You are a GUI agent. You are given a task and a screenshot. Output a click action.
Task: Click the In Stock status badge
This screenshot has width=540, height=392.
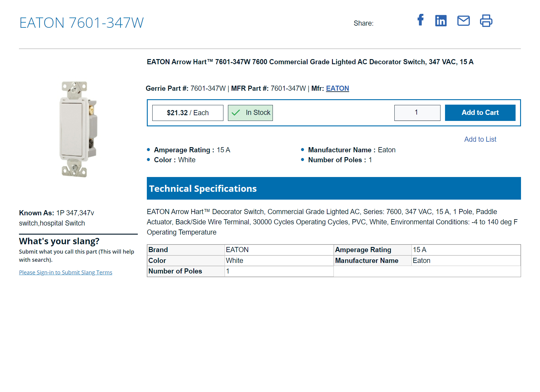250,113
